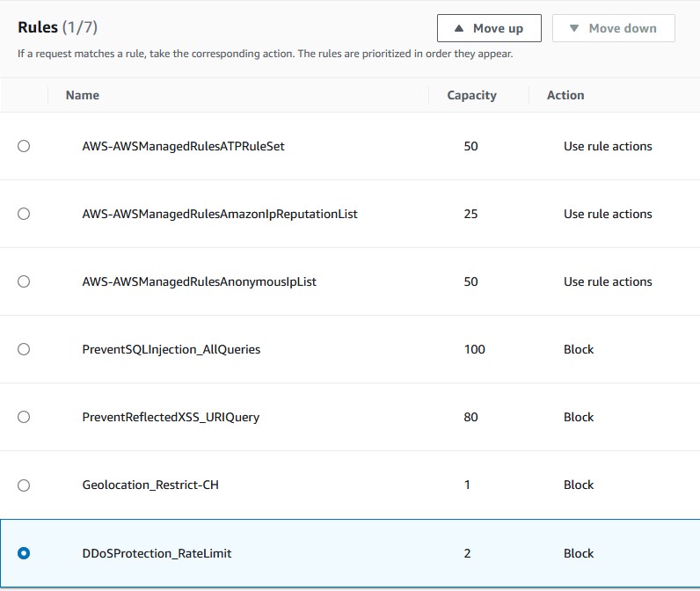Click capacity value 2 for DDoSProtection_RateLimit
The height and width of the screenshot is (591, 700).
coord(468,553)
